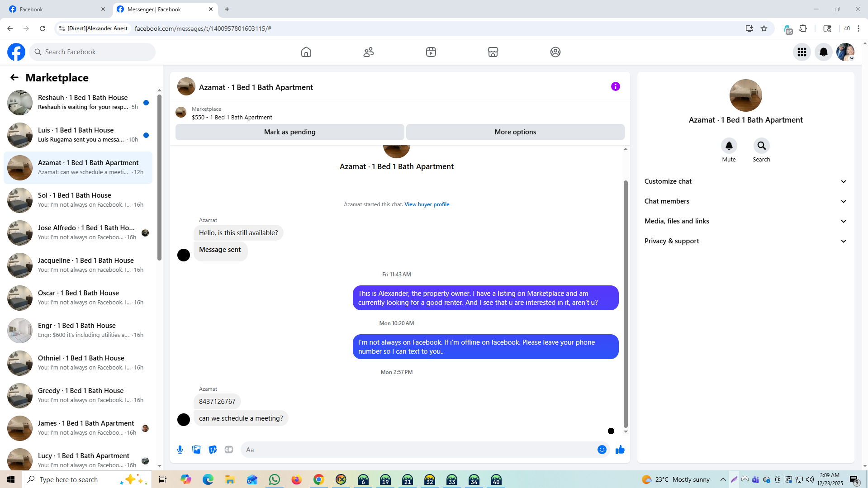Open the Facebook apps menu grid
The image size is (868, 488).
click(802, 52)
